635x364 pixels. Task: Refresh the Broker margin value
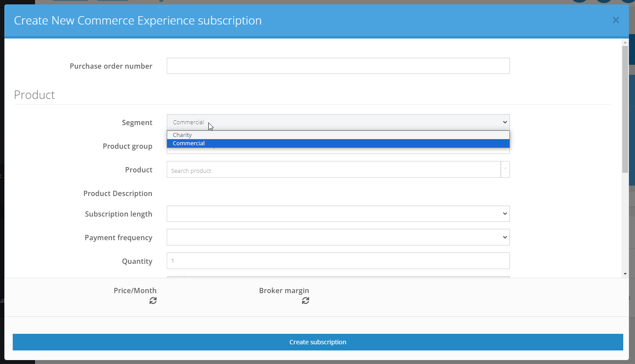point(305,301)
